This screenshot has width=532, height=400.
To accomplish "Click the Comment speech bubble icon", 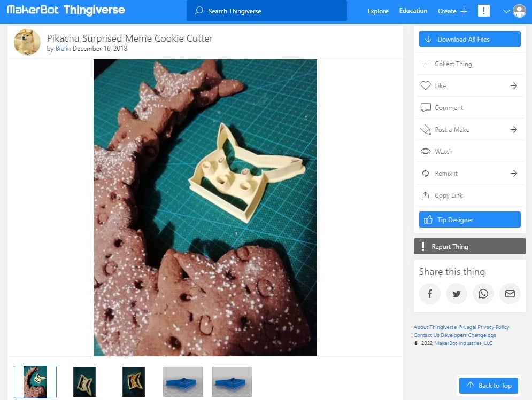I will [x=426, y=107].
